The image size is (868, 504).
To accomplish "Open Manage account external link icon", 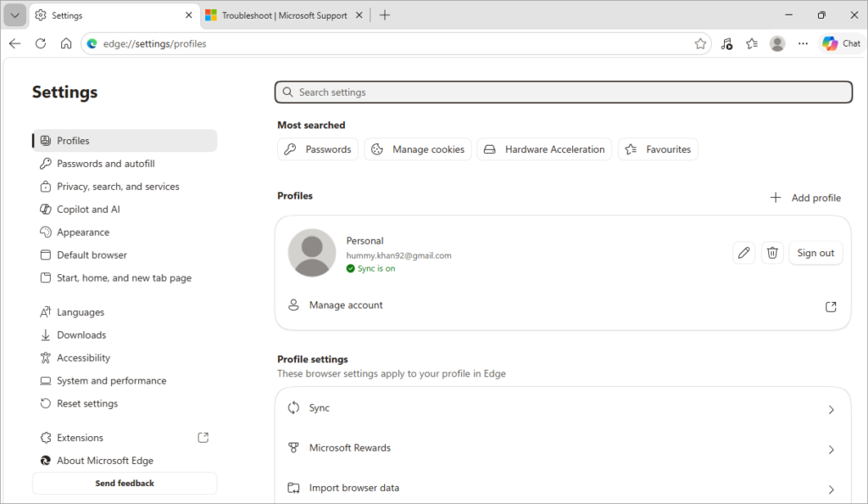I will coord(831,306).
